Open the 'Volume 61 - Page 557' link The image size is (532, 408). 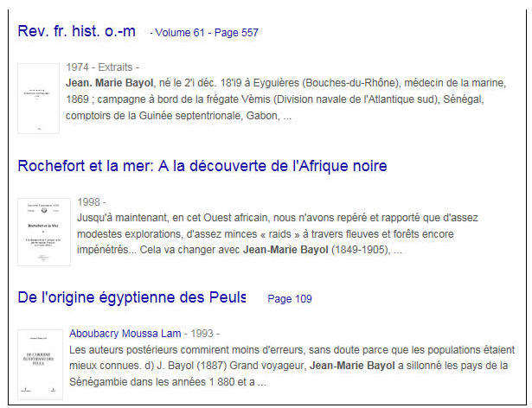click(x=207, y=33)
